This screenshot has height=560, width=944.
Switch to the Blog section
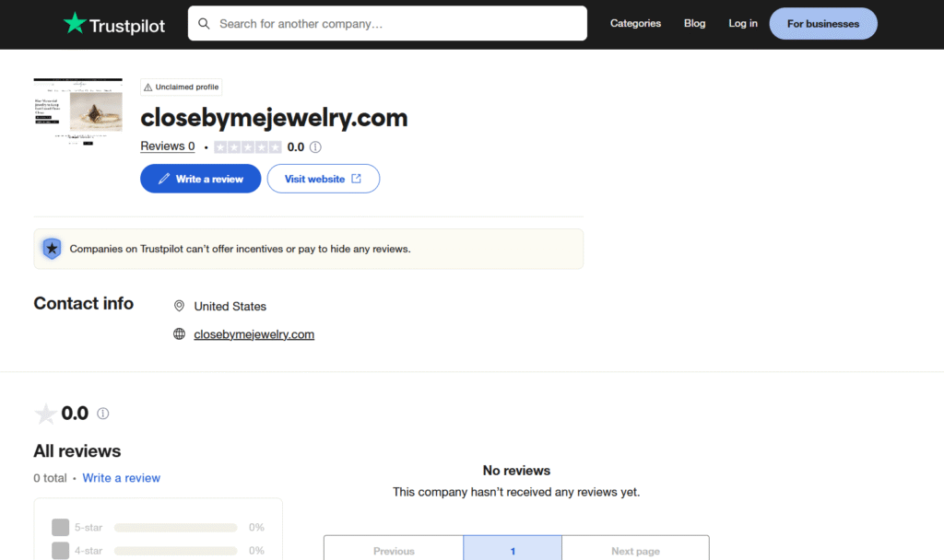tap(694, 23)
